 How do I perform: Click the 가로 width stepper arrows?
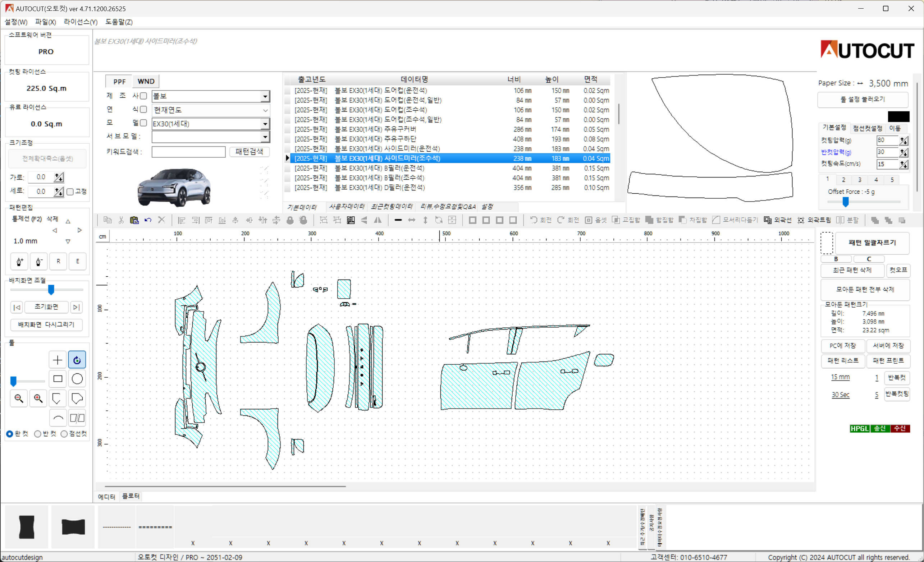(59, 177)
